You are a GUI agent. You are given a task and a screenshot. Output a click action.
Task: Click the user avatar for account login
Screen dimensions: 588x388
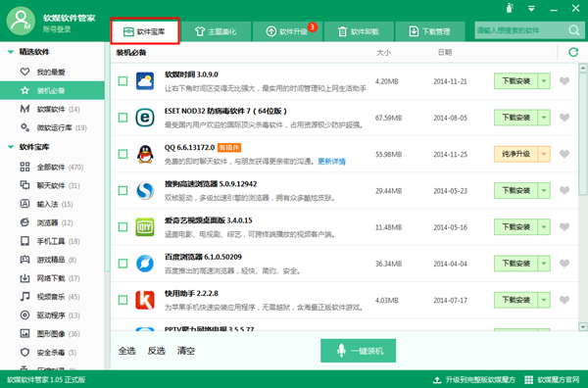pyautogui.click(x=21, y=21)
